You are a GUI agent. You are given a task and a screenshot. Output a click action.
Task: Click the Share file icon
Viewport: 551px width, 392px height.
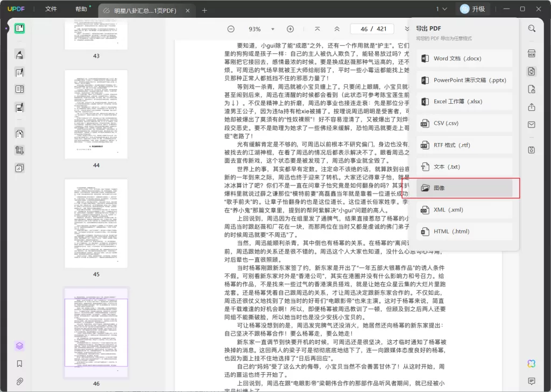[532, 107]
